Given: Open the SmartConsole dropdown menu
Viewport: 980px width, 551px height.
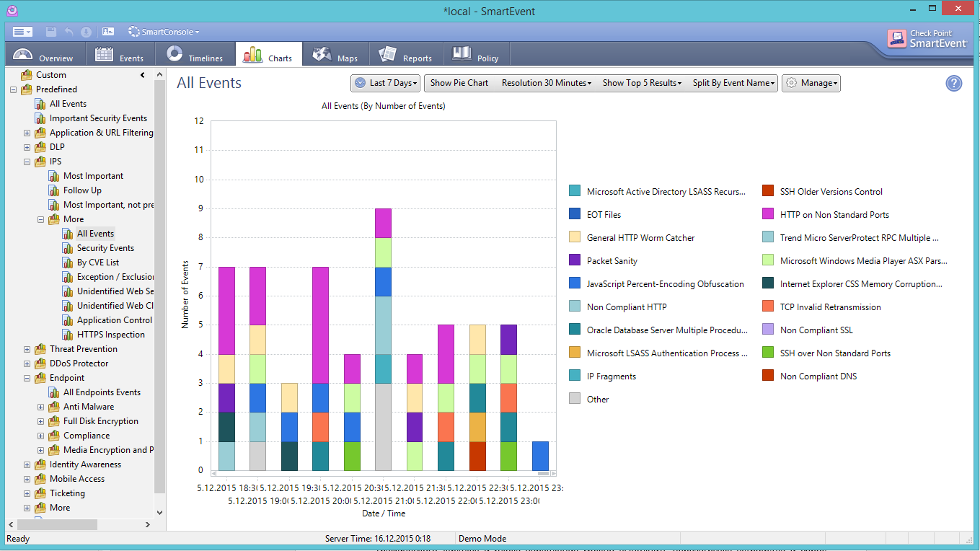Looking at the screenshot, I should point(164,32).
